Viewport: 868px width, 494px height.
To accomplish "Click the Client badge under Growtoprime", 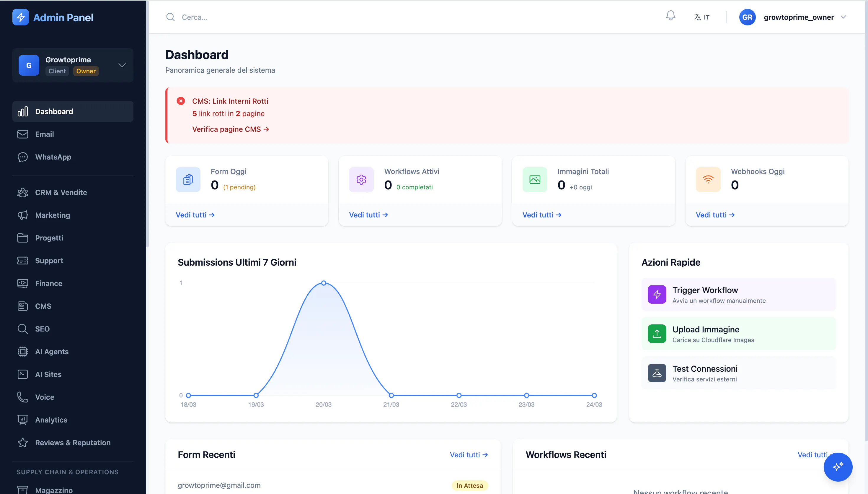I will click(57, 71).
